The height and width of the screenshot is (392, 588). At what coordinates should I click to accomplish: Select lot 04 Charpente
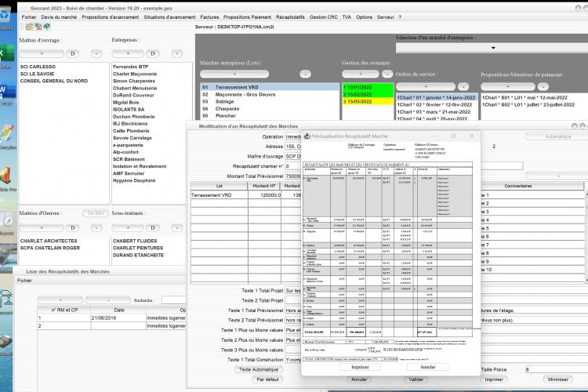tap(270, 108)
